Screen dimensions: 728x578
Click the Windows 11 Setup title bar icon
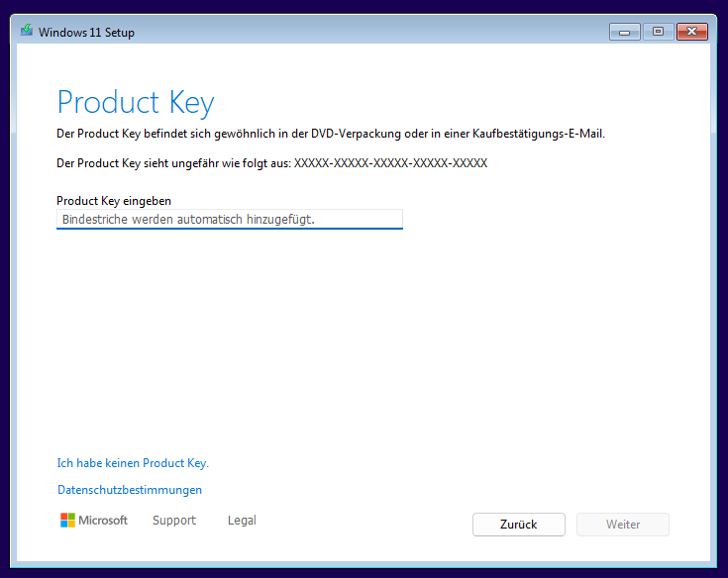tap(27, 32)
